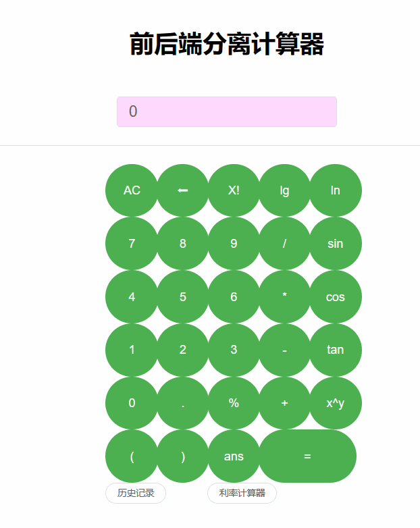
Task: Open the 利率计算器 interest calculator
Action: pos(242,493)
